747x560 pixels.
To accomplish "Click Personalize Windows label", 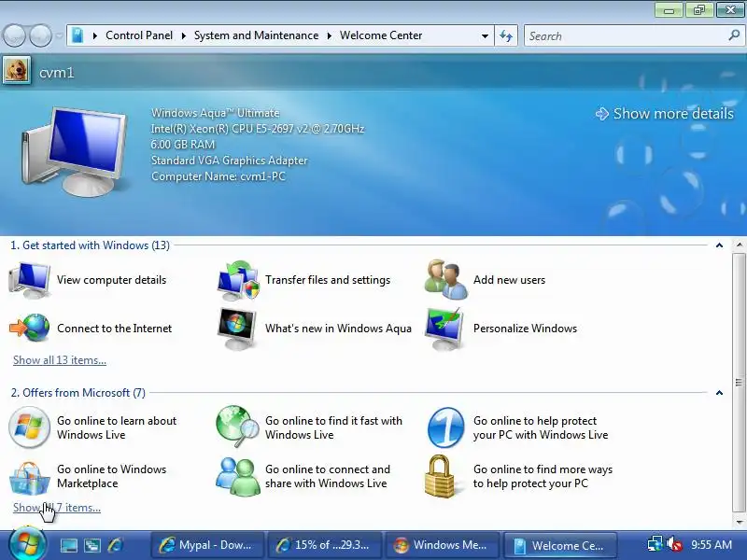I will pyautogui.click(x=525, y=329).
